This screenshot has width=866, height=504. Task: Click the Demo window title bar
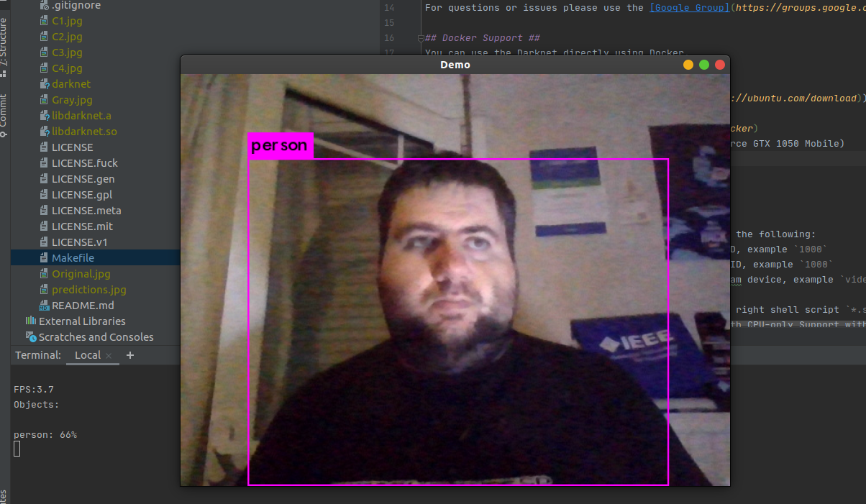coord(455,65)
